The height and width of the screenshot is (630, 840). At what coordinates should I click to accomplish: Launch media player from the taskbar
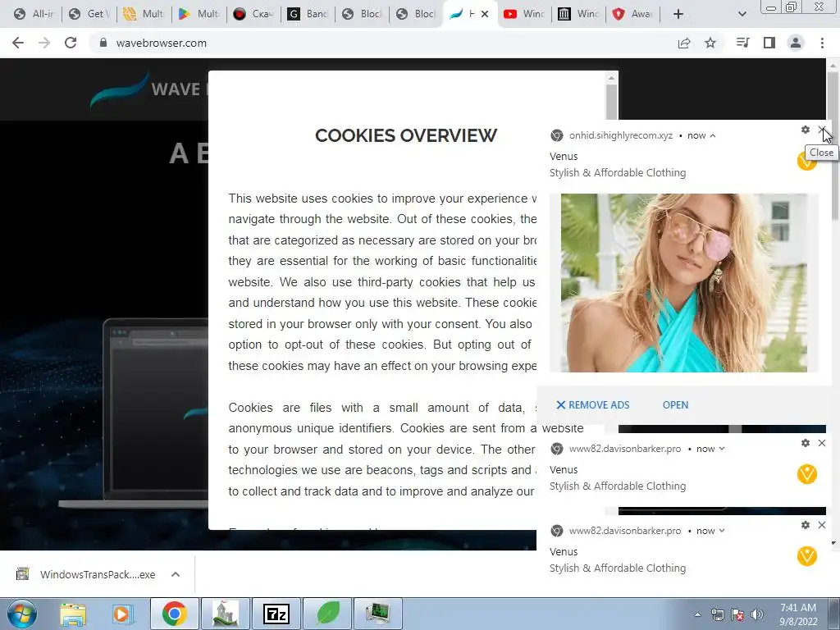click(122, 614)
